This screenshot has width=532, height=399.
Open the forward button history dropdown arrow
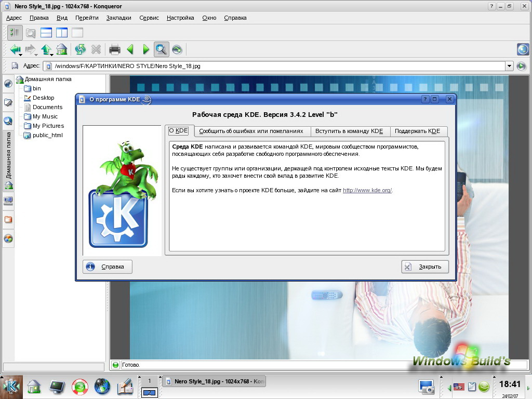36,55
